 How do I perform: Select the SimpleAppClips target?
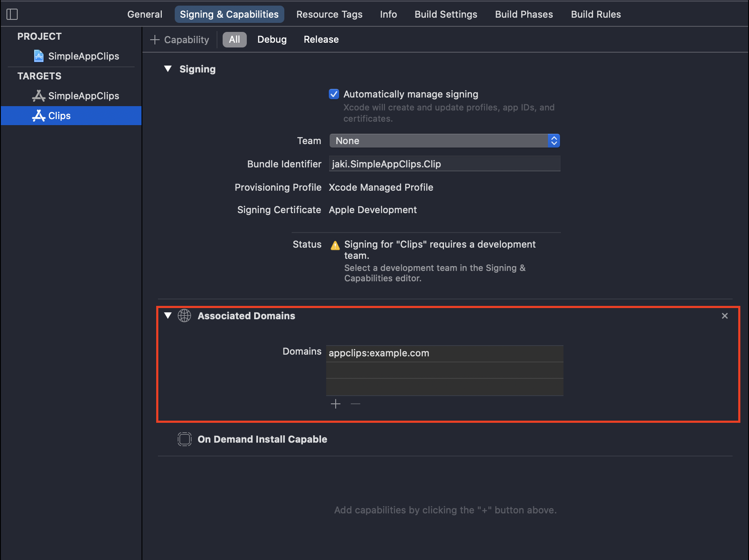(71, 96)
